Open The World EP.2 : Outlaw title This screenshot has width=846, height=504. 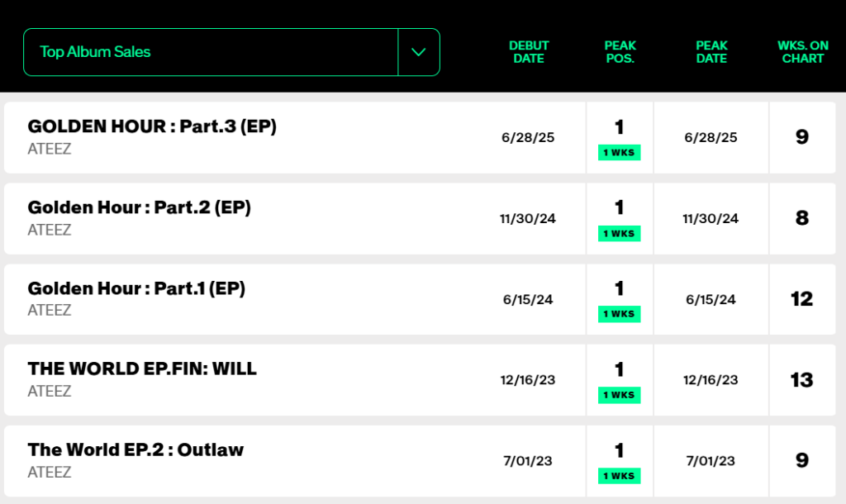[135, 450]
